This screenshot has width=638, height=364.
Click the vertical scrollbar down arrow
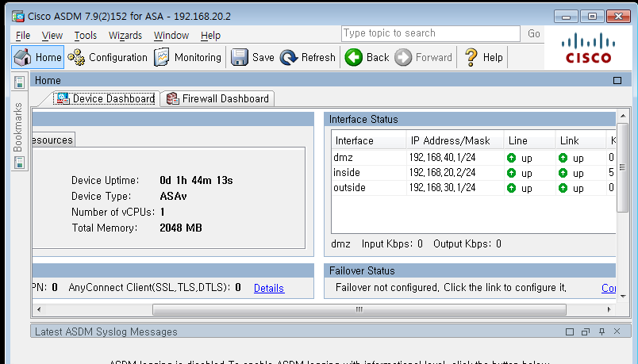[x=623, y=297]
